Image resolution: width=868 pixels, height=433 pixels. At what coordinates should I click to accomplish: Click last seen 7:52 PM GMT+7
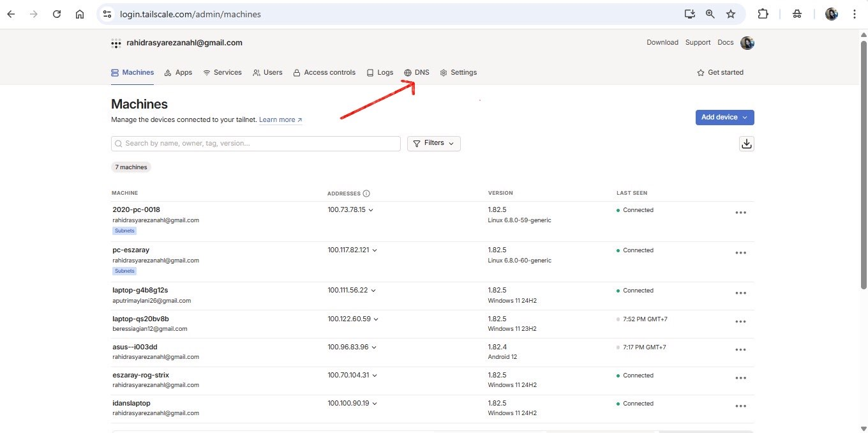pyautogui.click(x=645, y=319)
